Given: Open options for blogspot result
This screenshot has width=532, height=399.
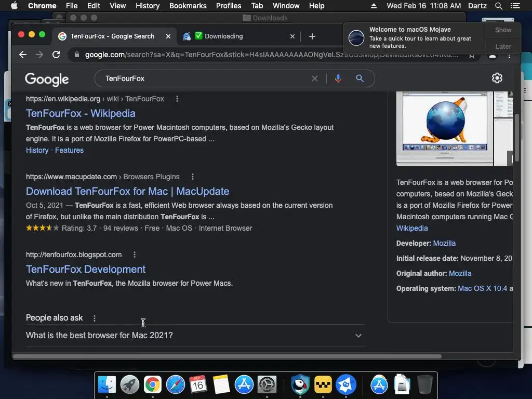Looking at the screenshot, I should [x=135, y=255].
